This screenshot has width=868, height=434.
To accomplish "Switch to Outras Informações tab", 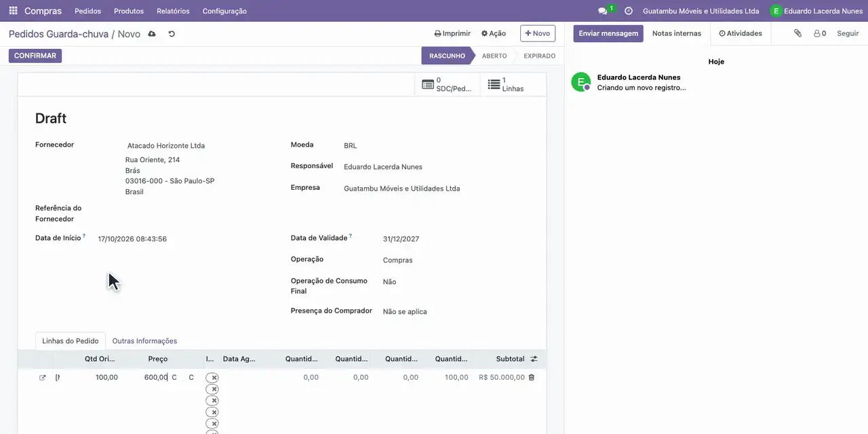I will click(144, 341).
